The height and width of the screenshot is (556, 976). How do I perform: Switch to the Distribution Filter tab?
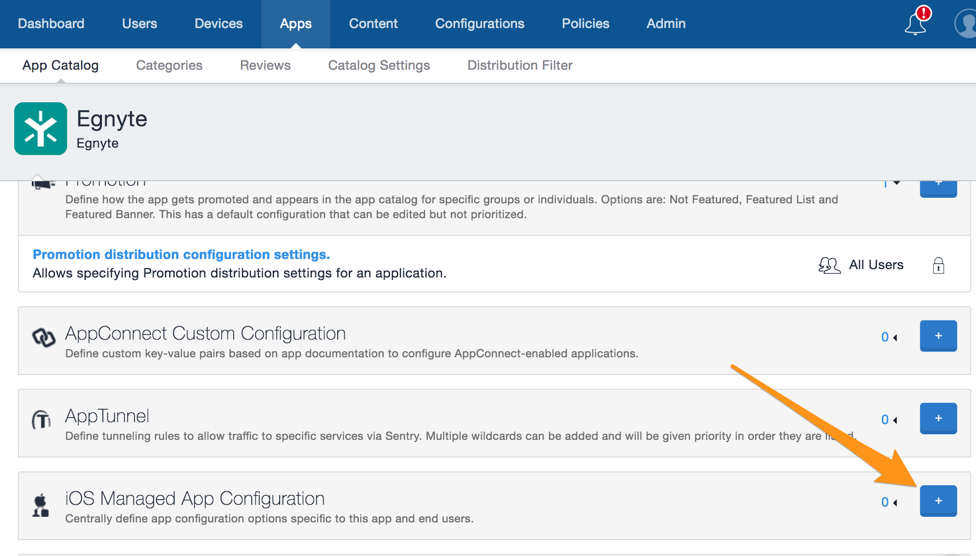tap(520, 65)
